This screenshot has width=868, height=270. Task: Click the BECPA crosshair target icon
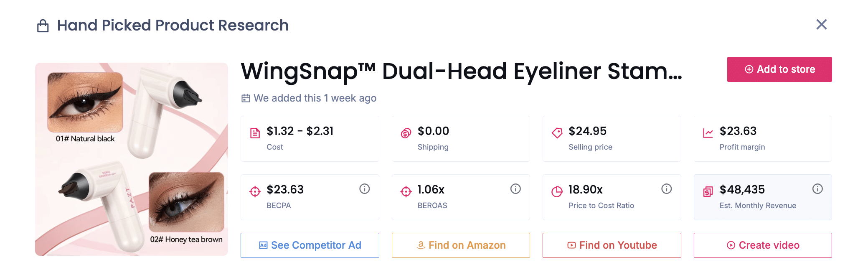click(255, 192)
